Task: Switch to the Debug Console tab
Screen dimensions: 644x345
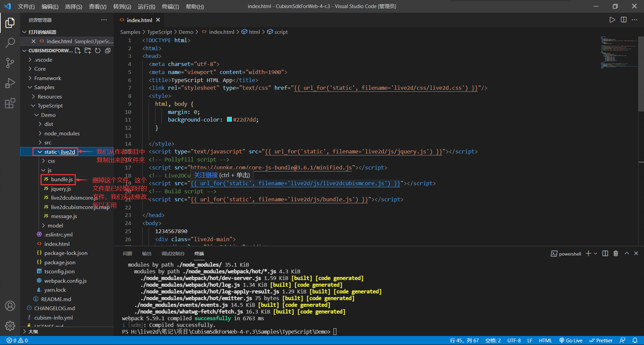Action: click(x=173, y=254)
